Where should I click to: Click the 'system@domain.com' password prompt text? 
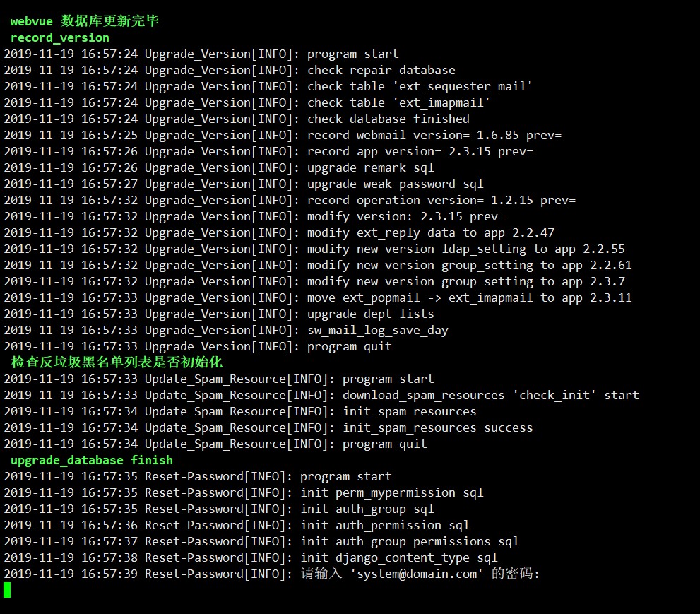[x=417, y=574]
